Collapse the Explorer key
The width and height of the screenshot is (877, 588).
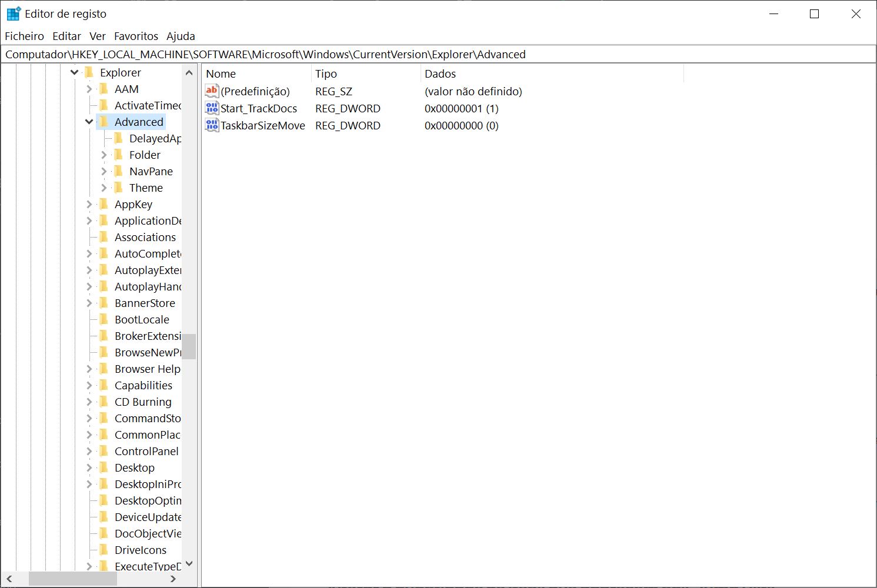tap(75, 72)
